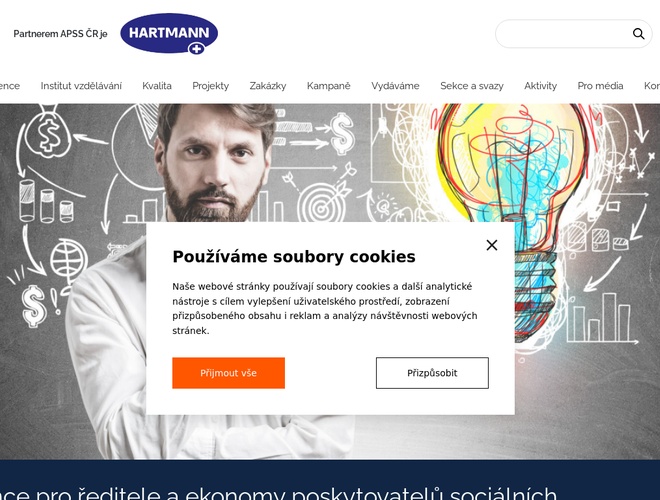This screenshot has height=500, width=660.
Task: Click the Partnerem APSS ČR je text
Action: click(x=60, y=34)
